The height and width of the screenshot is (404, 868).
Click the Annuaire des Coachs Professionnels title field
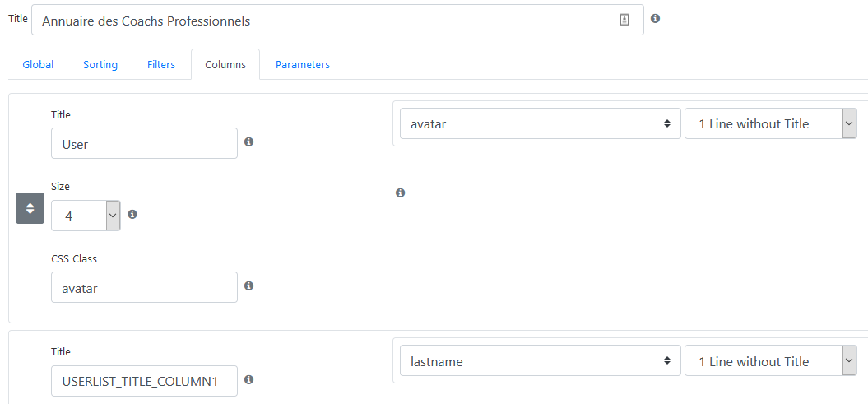point(337,21)
